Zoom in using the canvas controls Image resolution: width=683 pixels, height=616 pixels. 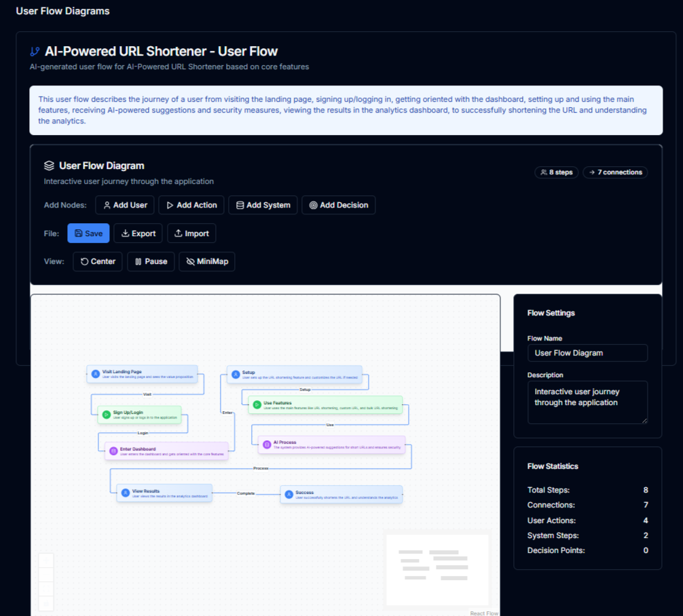click(x=47, y=560)
